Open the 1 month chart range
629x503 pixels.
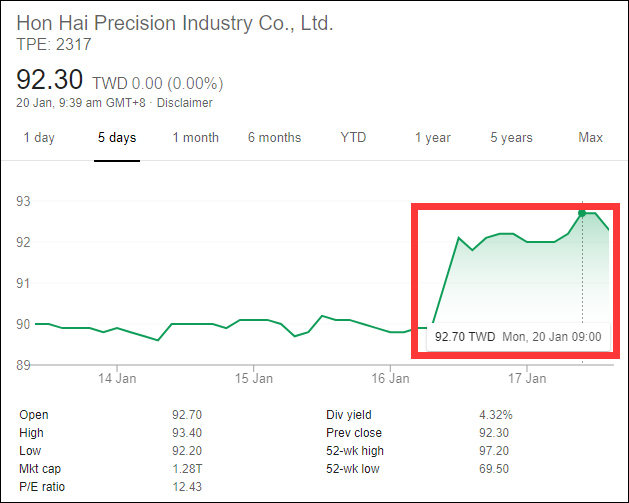click(195, 138)
